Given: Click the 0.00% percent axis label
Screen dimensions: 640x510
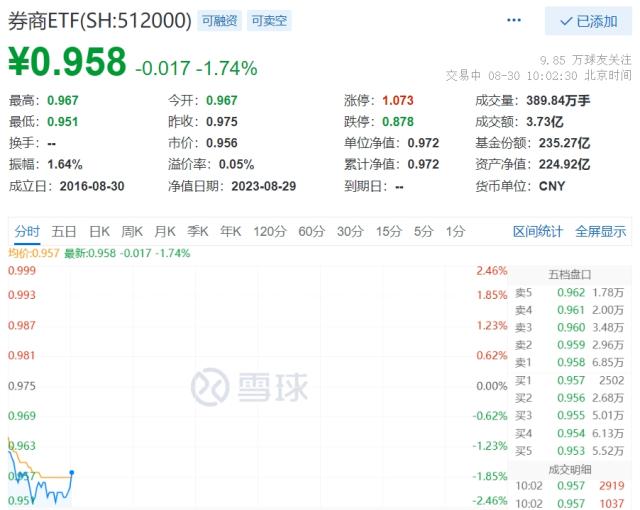Looking at the screenshot, I should click(492, 386).
